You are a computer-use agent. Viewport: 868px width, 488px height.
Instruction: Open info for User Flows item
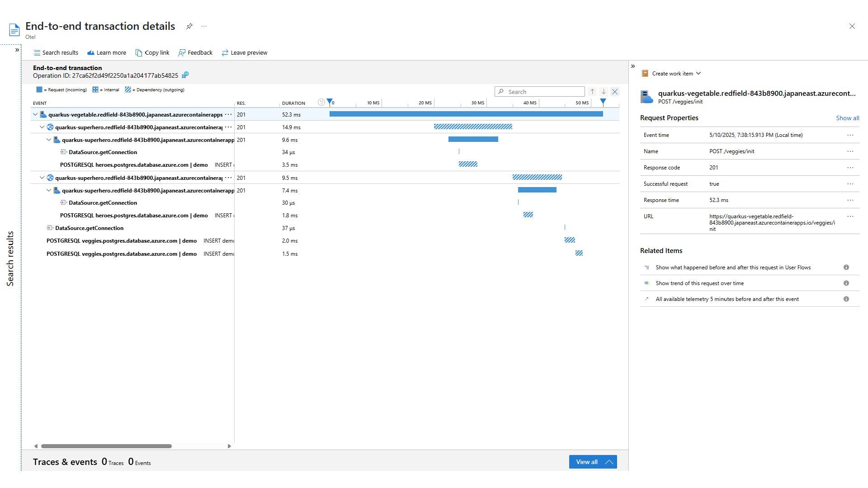coord(846,267)
